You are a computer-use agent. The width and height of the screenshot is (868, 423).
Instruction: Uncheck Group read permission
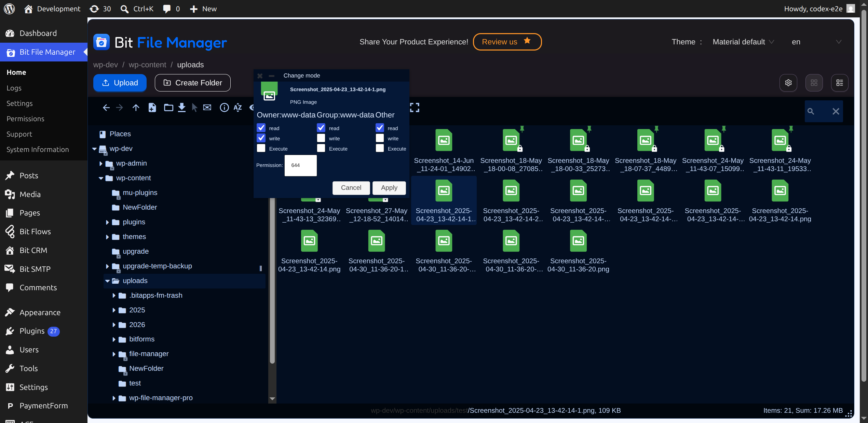coord(321,128)
